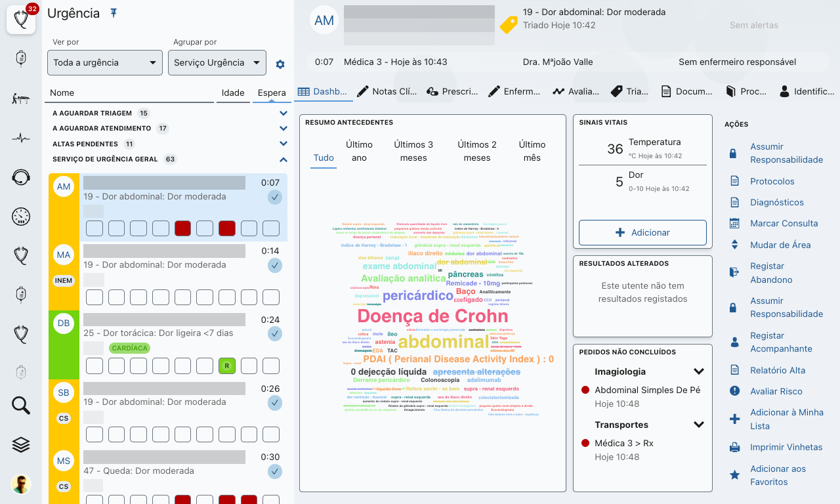Expand the 'A aguardar triagem' group
The height and width of the screenshot is (504, 840).
click(283, 114)
